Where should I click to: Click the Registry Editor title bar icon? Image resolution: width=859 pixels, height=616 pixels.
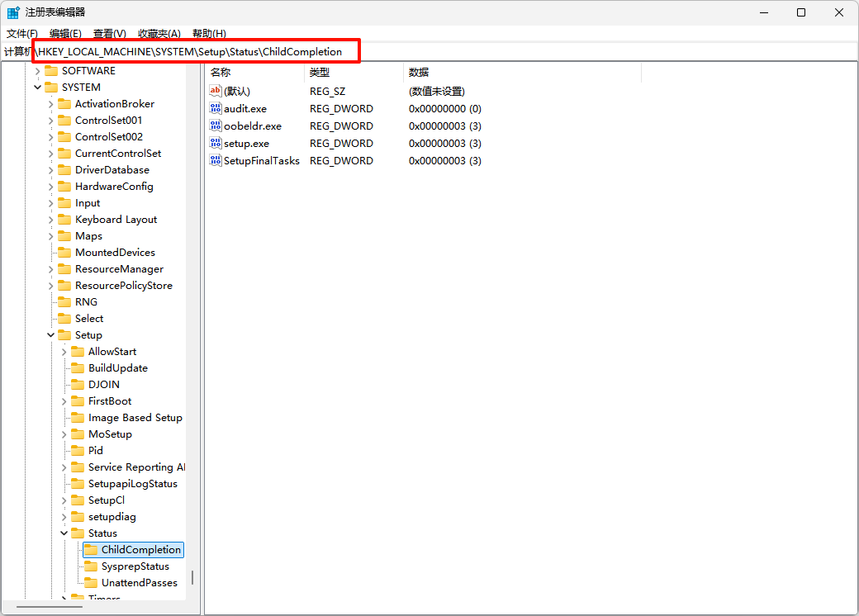pos(14,12)
